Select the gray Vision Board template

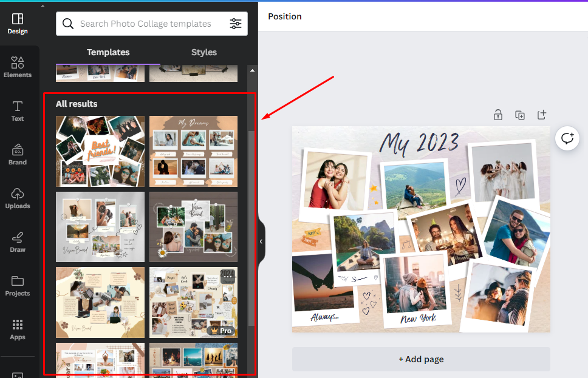pos(100,227)
